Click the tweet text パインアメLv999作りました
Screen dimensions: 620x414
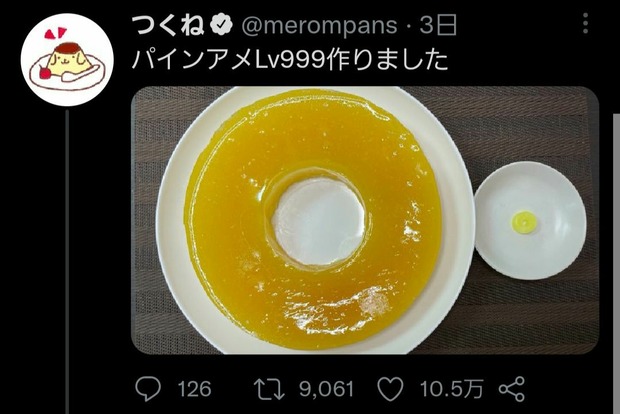(x=290, y=60)
